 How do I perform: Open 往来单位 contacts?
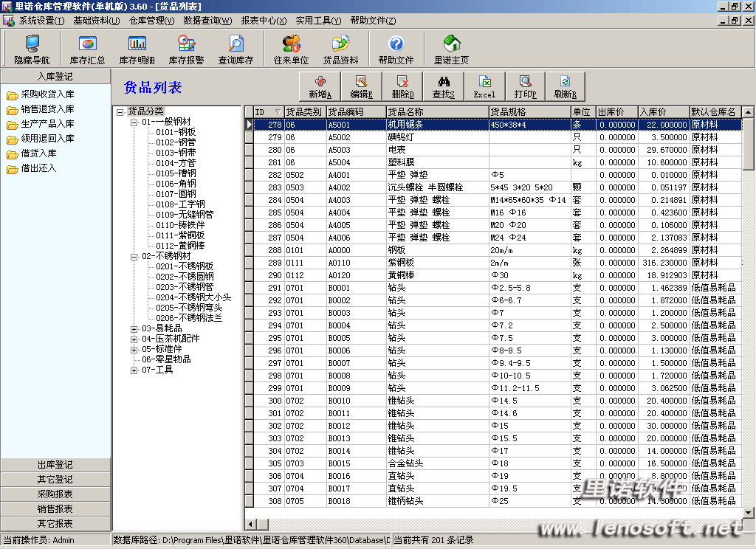(x=291, y=49)
